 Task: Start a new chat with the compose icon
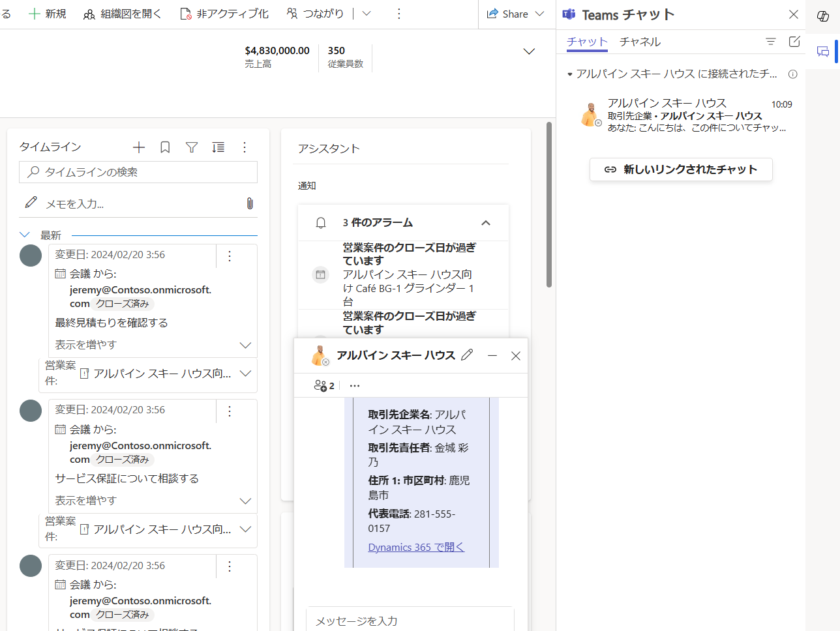794,42
